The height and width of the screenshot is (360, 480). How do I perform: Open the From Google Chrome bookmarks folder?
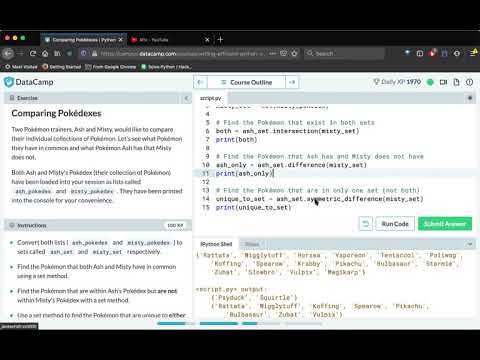click(x=111, y=67)
